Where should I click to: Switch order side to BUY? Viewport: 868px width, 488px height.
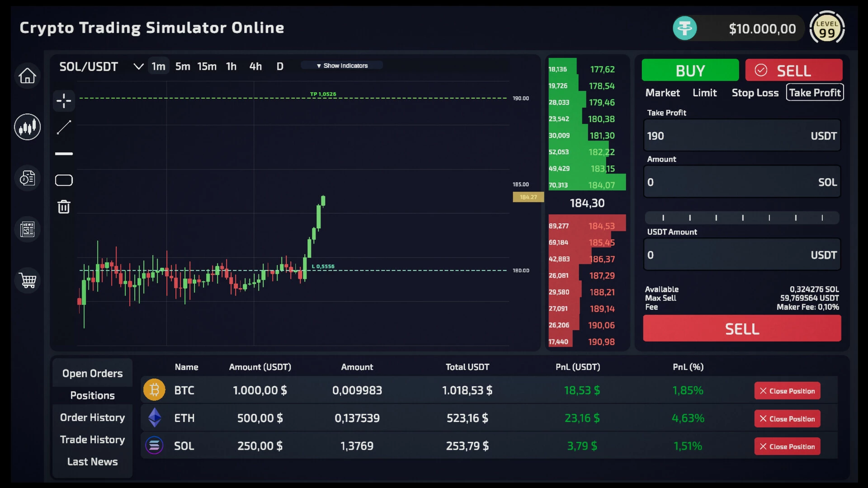(x=690, y=70)
